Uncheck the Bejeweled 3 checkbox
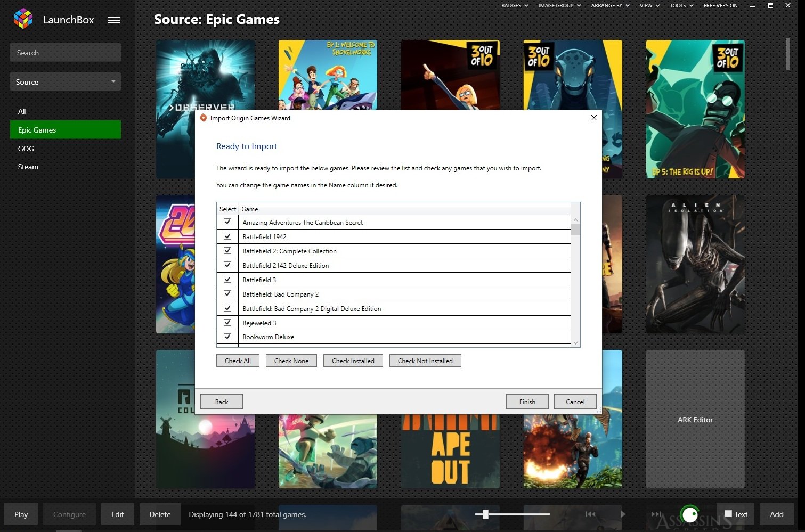805x532 pixels. pos(227,323)
